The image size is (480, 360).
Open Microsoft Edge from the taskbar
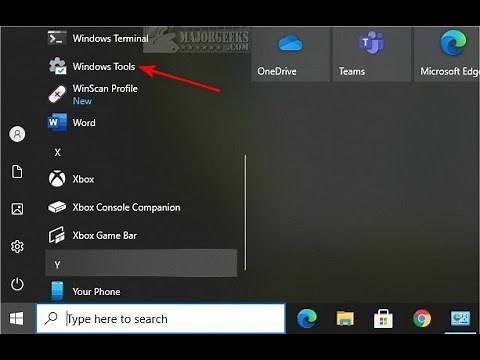coord(307,318)
